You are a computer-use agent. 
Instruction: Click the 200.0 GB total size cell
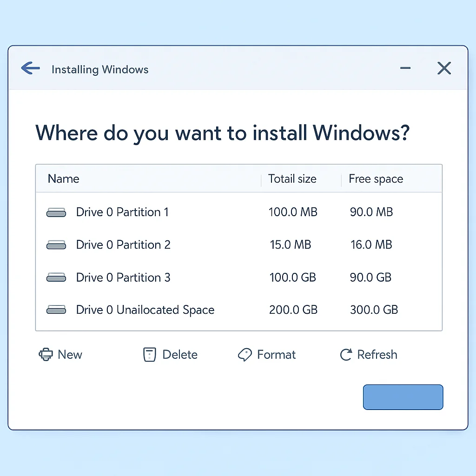pyautogui.click(x=293, y=310)
